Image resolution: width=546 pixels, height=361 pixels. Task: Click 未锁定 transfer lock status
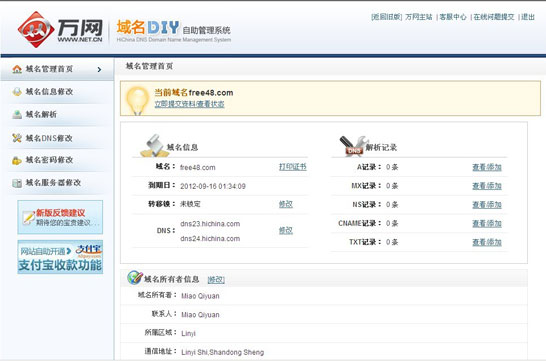[190, 204]
